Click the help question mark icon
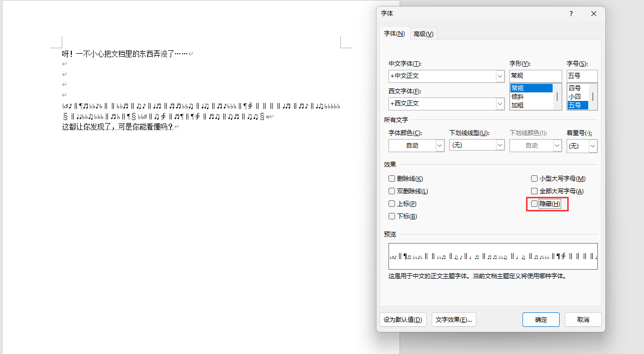644x354 pixels. 571,14
